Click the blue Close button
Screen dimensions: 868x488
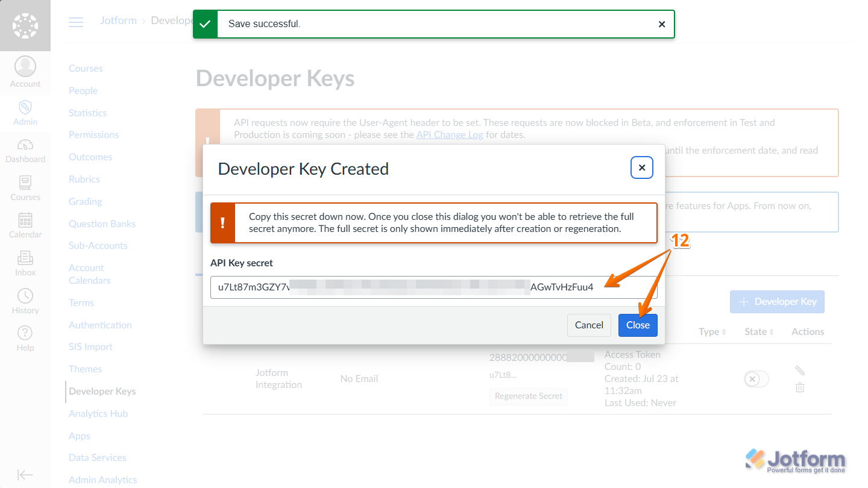click(x=638, y=325)
